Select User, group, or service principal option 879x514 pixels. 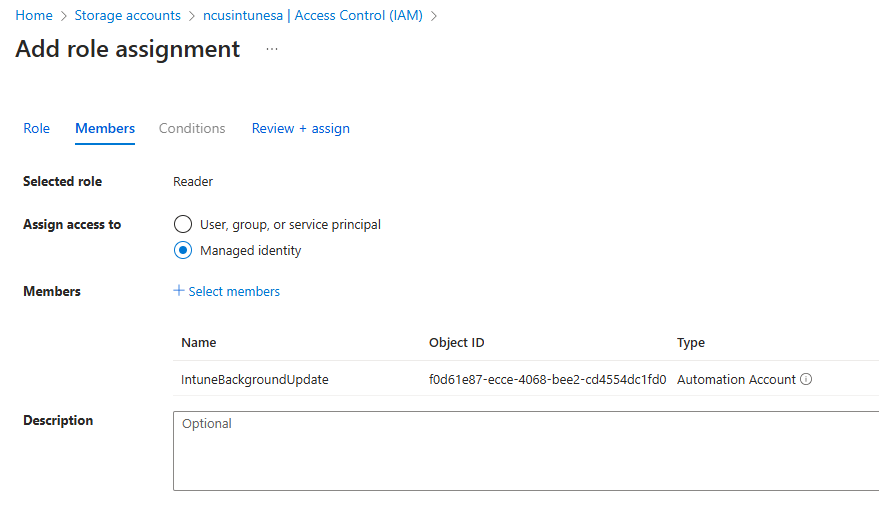pos(183,225)
